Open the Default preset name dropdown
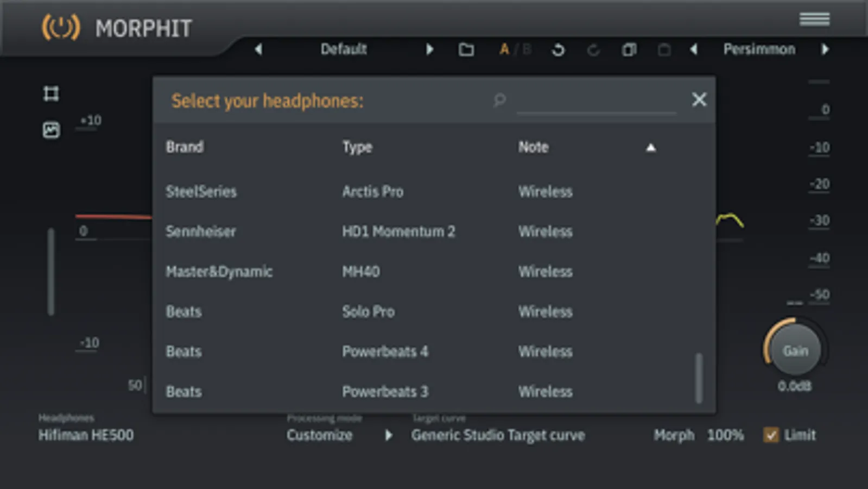 pyautogui.click(x=344, y=49)
